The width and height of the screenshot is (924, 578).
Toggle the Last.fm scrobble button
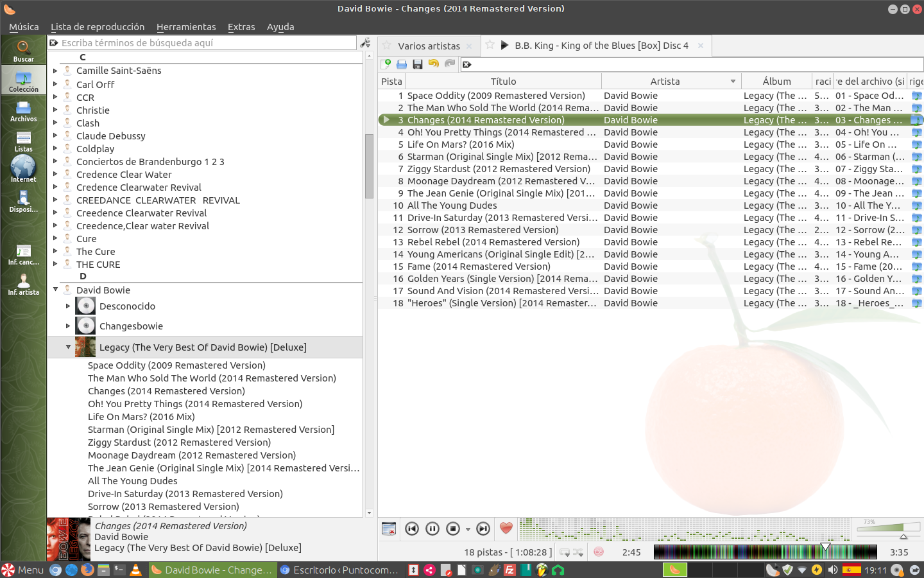click(599, 552)
